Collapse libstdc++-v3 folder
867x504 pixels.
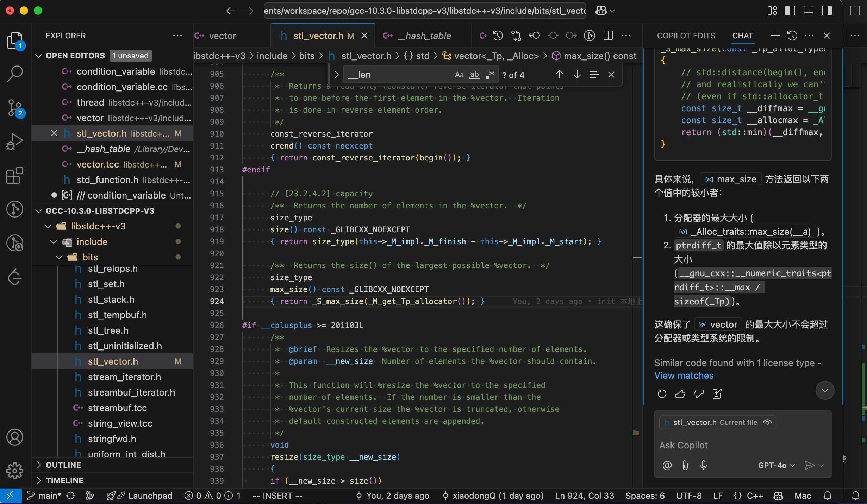pos(48,226)
